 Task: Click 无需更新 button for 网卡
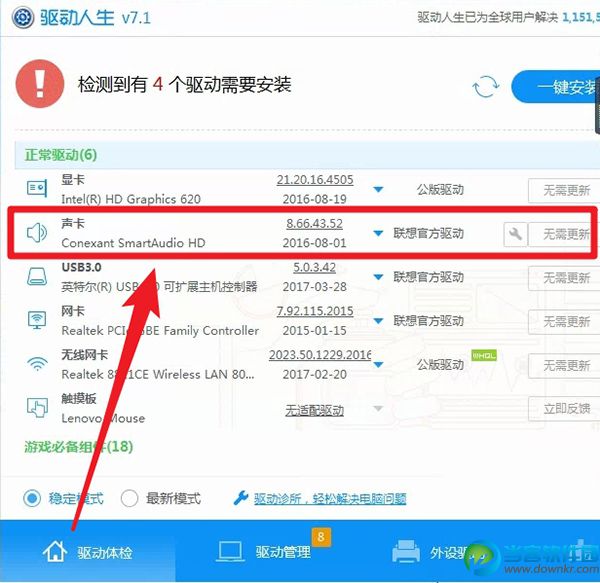coord(564,321)
